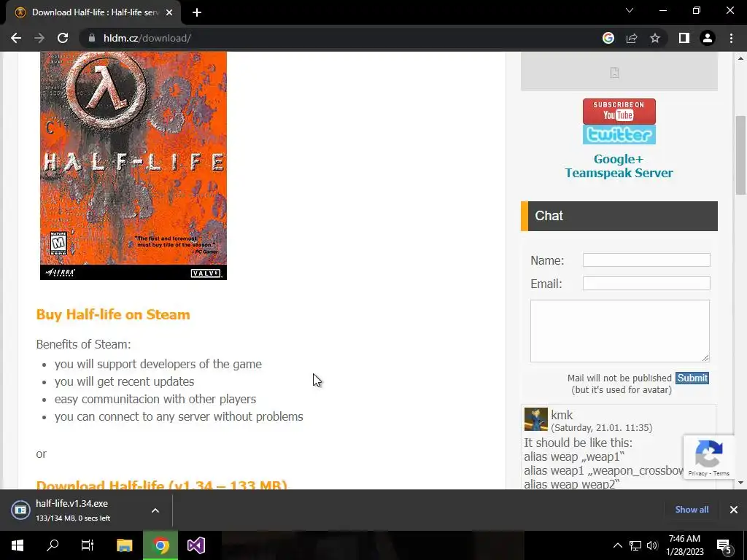The height and width of the screenshot is (560, 747).
Task: Click the browser forward arrow
Action: click(39, 38)
